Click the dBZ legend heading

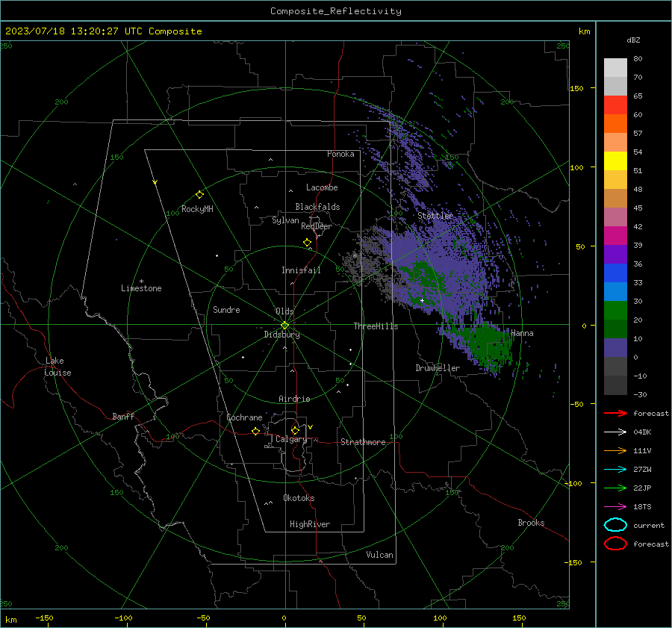coord(633,40)
